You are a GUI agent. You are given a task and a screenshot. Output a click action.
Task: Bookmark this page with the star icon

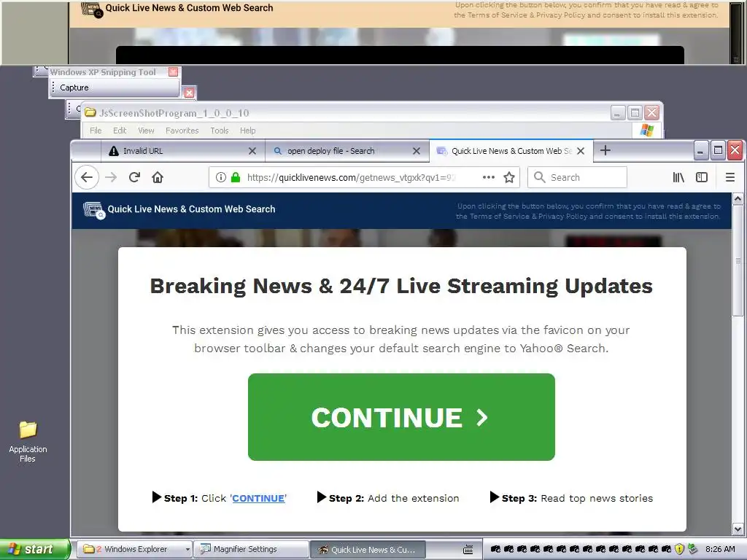click(509, 177)
